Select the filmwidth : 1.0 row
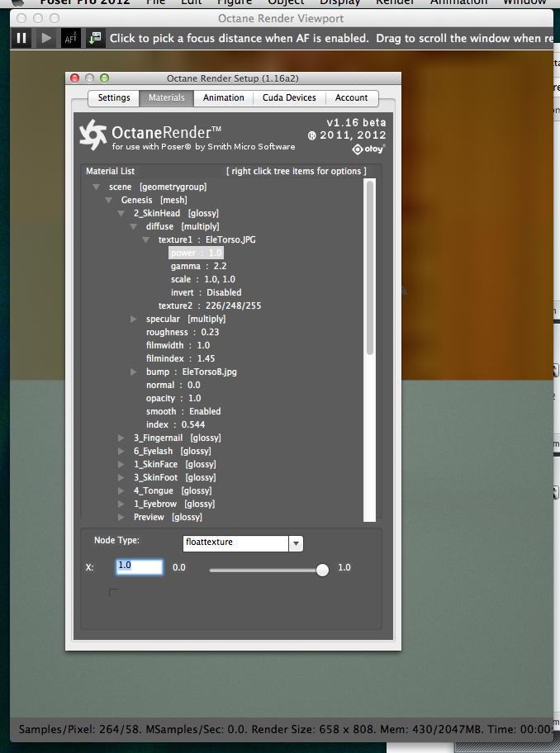Image resolution: width=560 pixels, height=753 pixels. [x=178, y=345]
